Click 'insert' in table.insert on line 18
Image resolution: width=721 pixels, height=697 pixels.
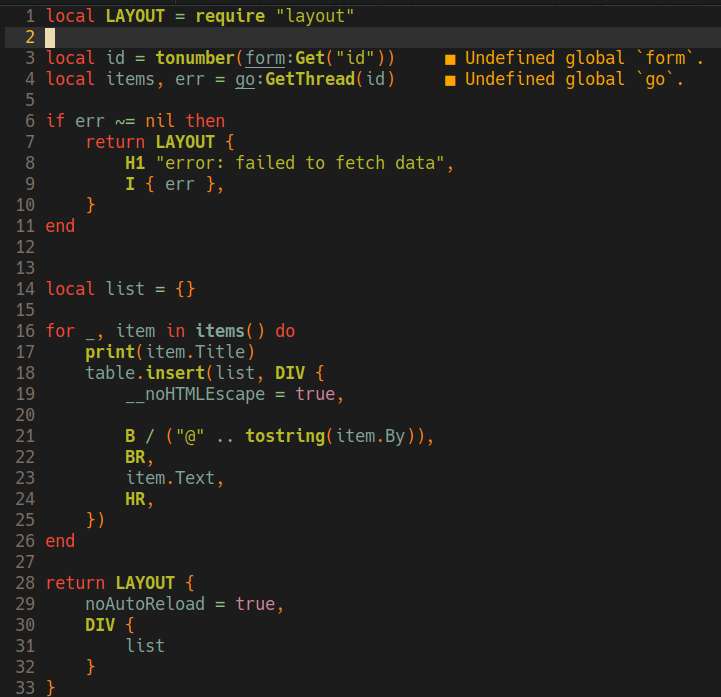point(175,373)
